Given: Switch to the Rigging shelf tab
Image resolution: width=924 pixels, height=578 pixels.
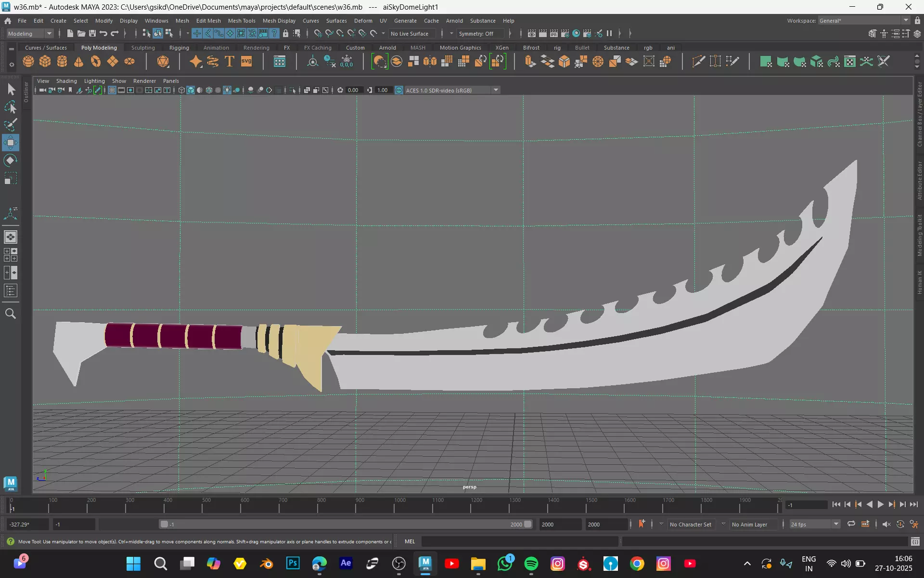Looking at the screenshot, I should 179,48.
